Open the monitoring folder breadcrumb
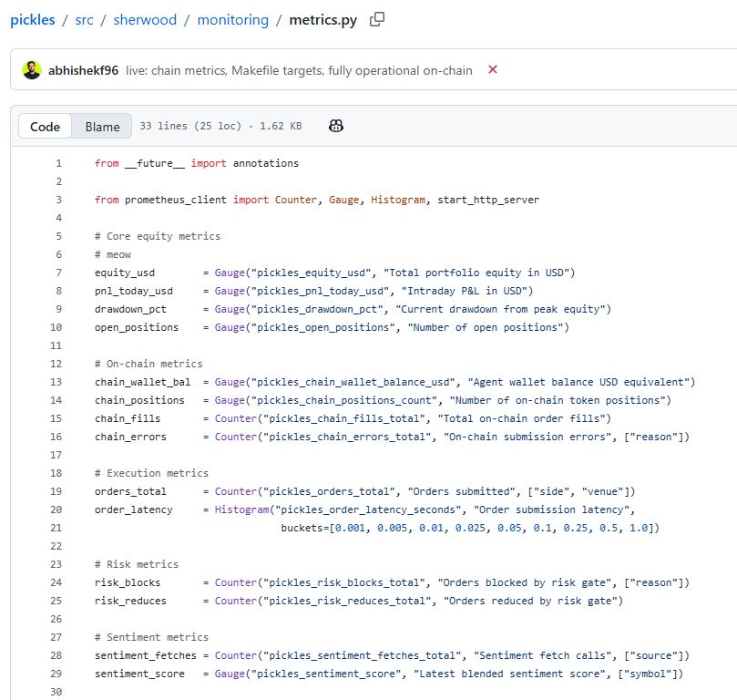Screen dimensions: 737x700 (232, 20)
